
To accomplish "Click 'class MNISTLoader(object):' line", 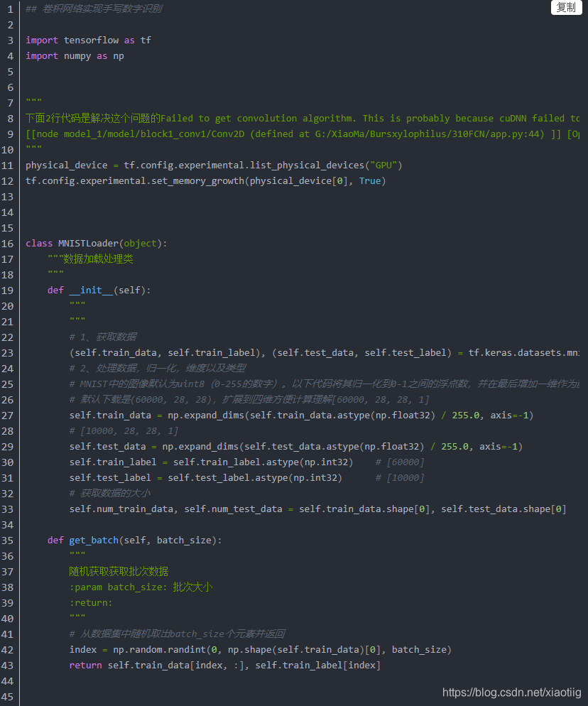I will (x=97, y=244).
